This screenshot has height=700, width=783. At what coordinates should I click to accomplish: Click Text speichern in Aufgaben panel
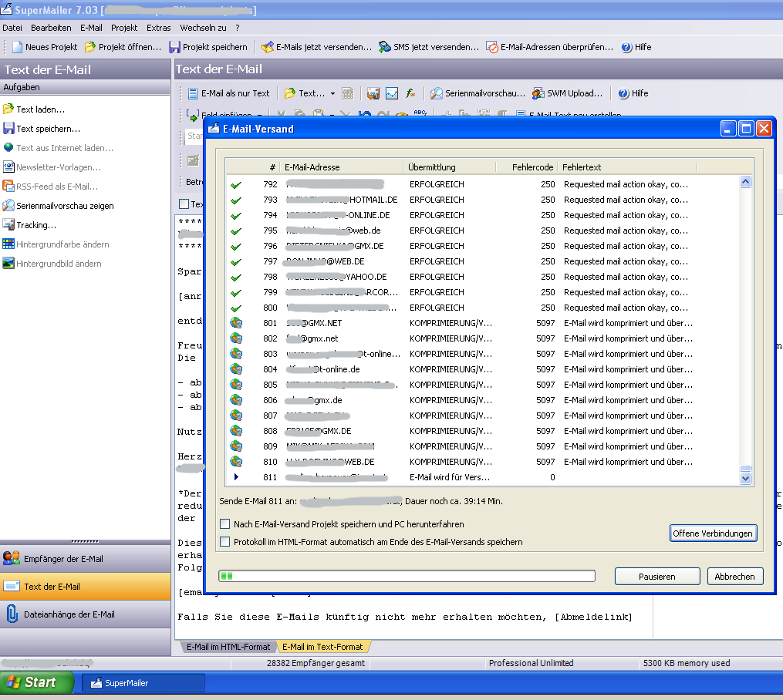click(x=42, y=129)
